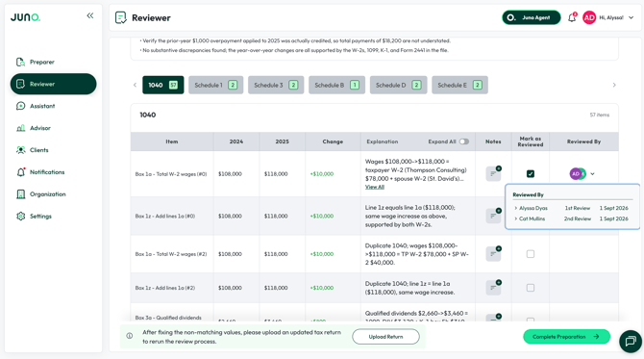Click '1st Review' text in popup

coord(578,208)
